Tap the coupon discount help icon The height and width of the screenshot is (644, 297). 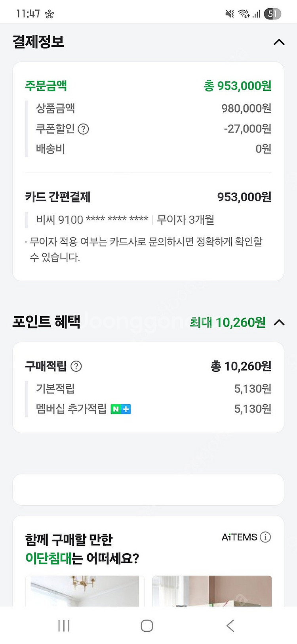coord(83,129)
